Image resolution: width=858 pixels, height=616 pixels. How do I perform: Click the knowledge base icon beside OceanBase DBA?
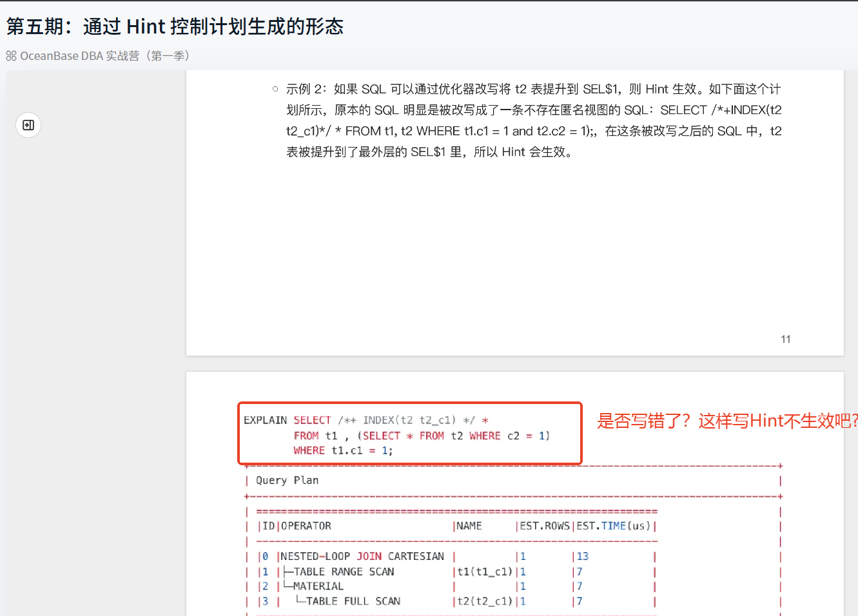(x=11, y=56)
